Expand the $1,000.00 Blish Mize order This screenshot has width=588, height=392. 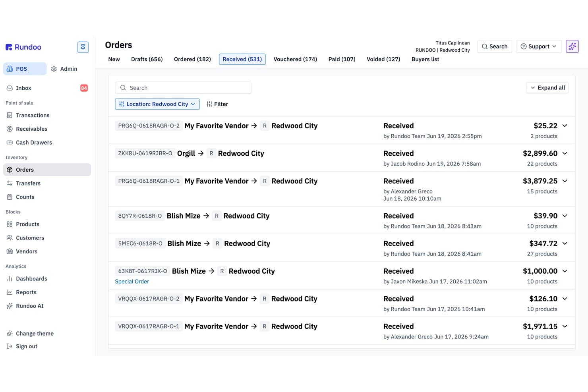[565, 271]
